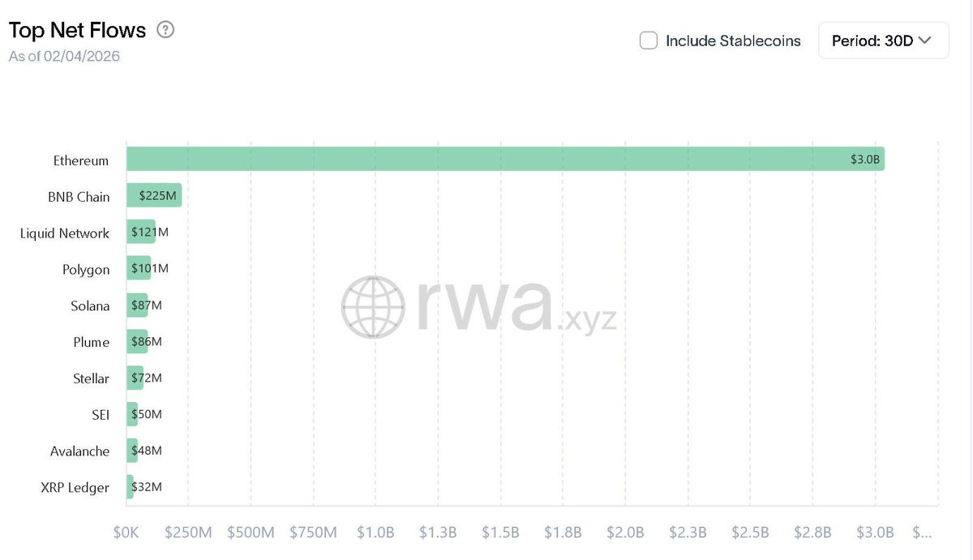This screenshot has height=560, width=973.
Task: Select the Avalanche $48M bar
Action: click(132, 451)
